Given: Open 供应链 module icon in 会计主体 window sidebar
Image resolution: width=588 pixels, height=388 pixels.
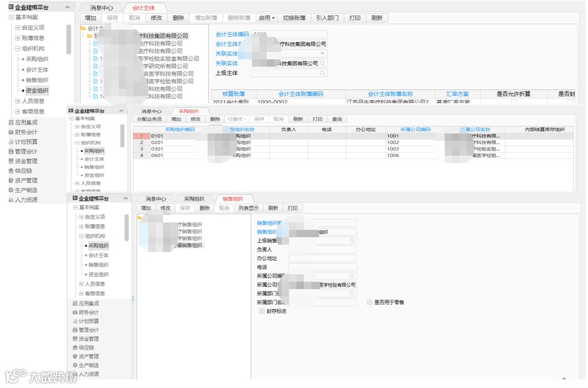Looking at the screenshot, I should click(x=11, y=171).
